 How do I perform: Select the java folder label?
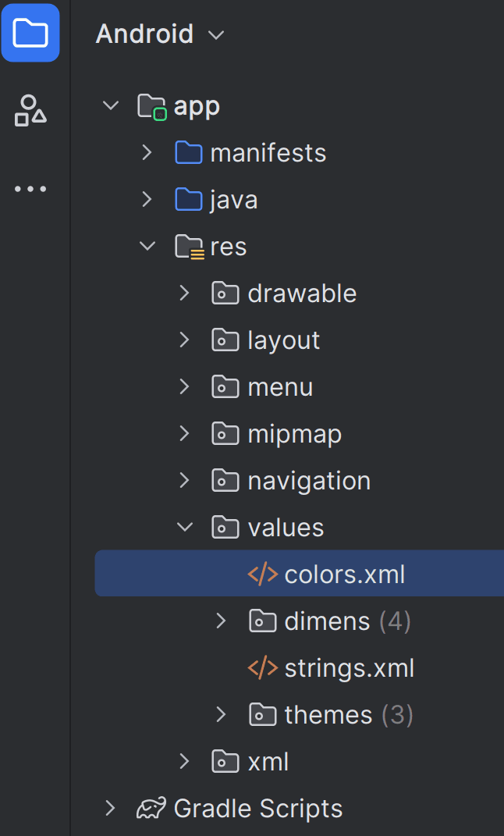pyautogui.click(x=233, y=201)
